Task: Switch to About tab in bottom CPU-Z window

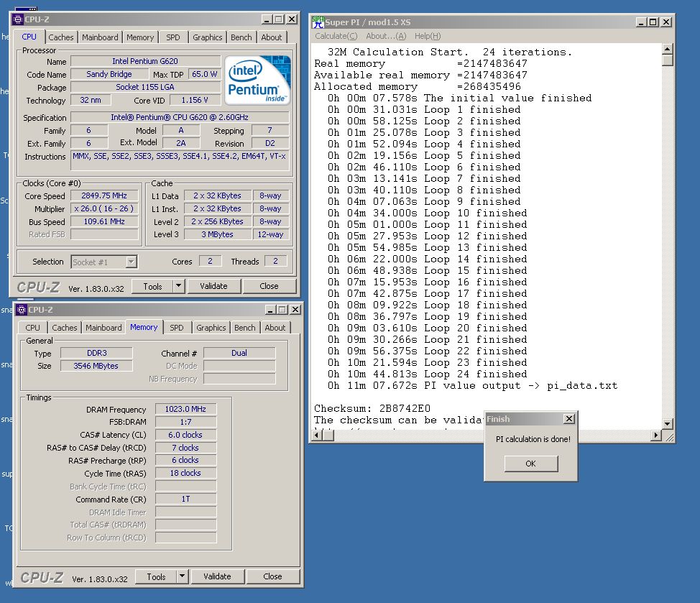Action: click(x=275, y=327)
